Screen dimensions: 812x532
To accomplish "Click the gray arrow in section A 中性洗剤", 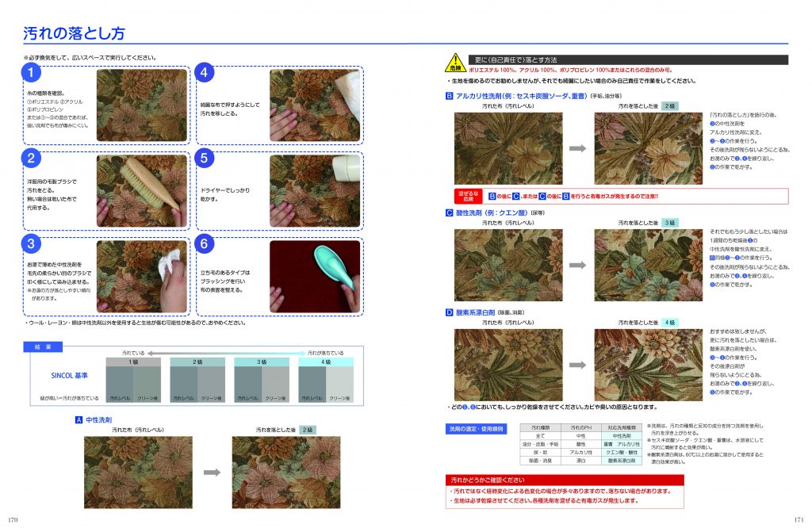I will coord(212,473).
